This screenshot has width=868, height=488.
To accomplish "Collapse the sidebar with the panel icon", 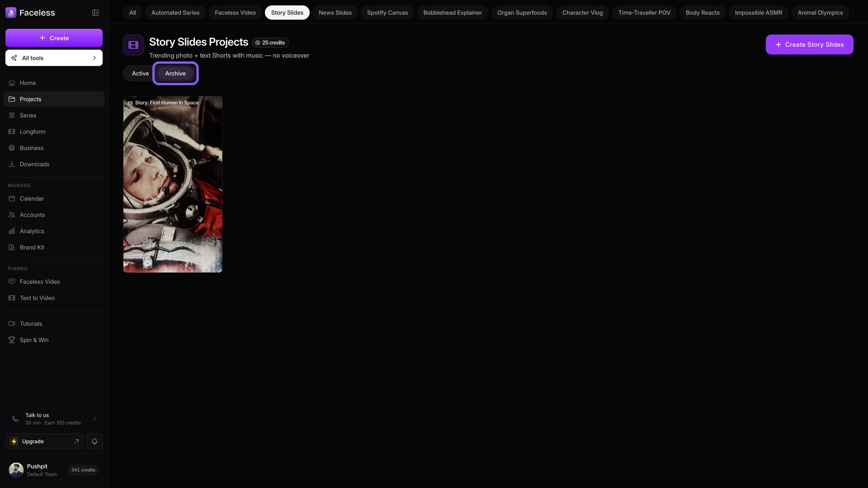I will click(95, 12).
